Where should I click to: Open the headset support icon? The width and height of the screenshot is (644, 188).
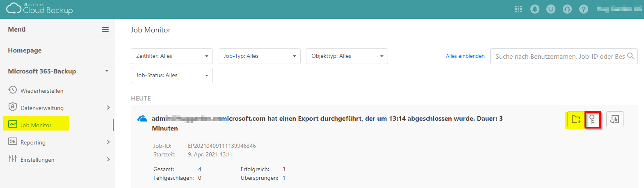point(567,9)
